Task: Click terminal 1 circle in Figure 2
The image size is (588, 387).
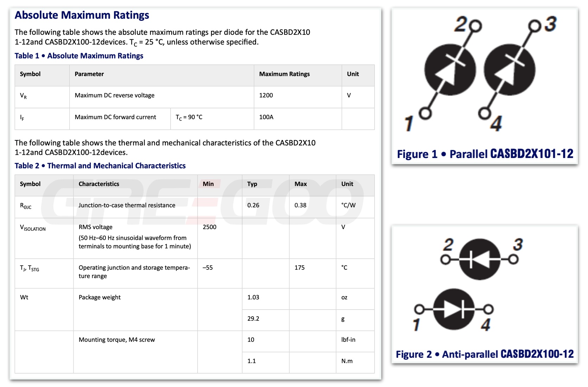Action: tap(419, 309)
